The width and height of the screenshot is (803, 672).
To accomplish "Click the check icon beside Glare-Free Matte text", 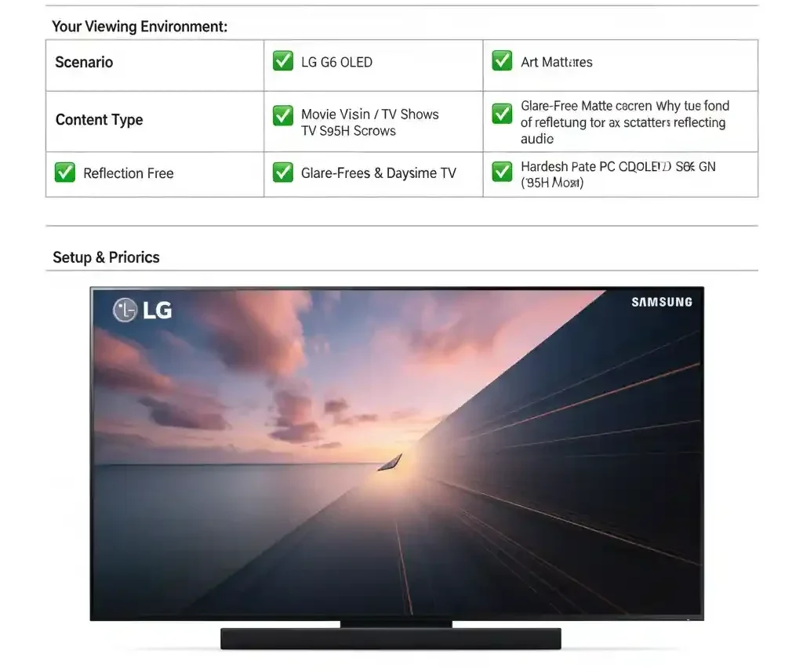I will click(502, 114).
